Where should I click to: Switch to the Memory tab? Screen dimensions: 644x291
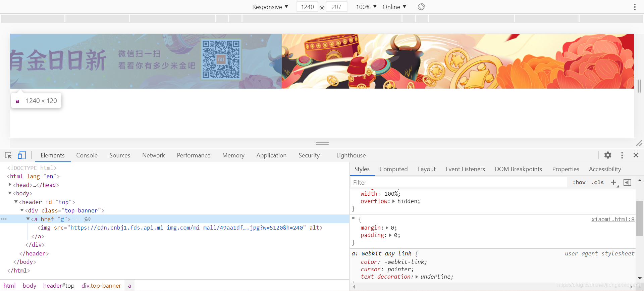coord(233,155)
